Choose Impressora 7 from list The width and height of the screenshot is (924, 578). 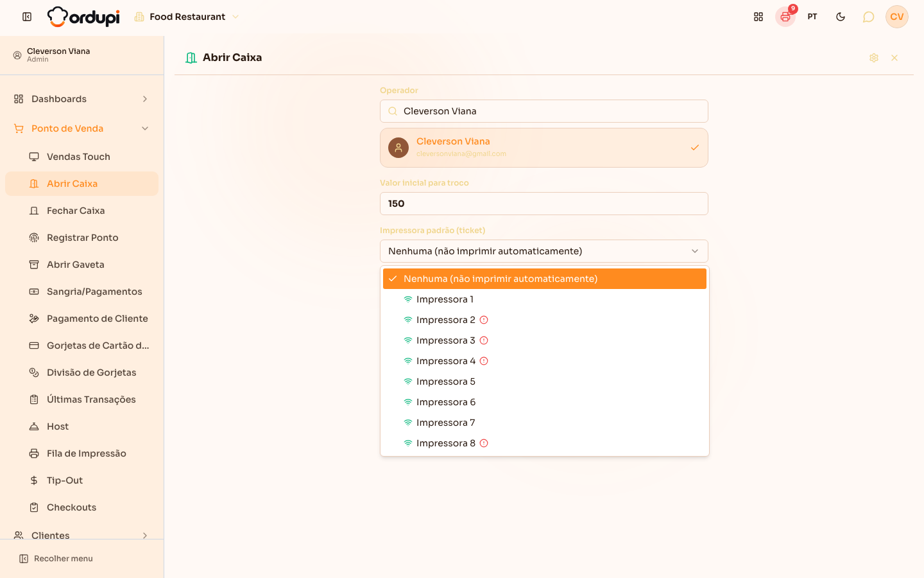coord(545,423)
